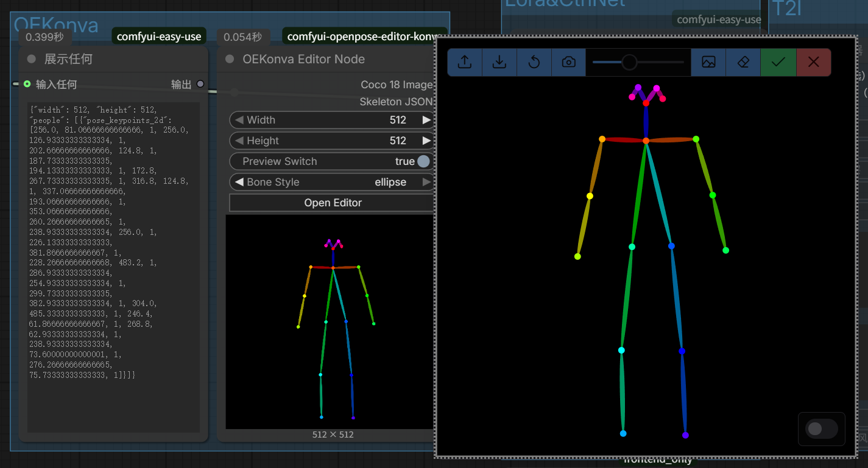868x468 pixels.
Task: Select the dark blue knee keypoint in editor
Action: coord(682,351)
